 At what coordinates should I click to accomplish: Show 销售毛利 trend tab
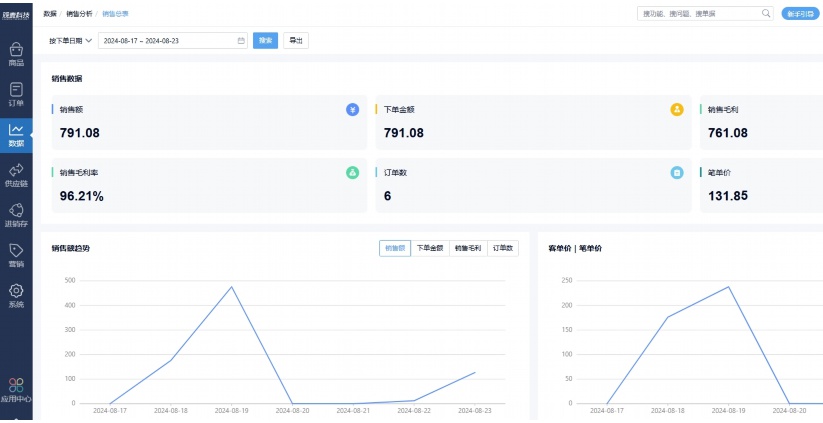coord(467,248)
